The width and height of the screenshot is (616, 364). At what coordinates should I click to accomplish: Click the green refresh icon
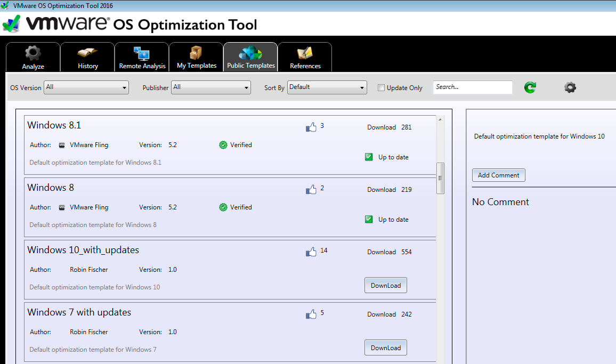pyautogui.click(x=530, y=87)
